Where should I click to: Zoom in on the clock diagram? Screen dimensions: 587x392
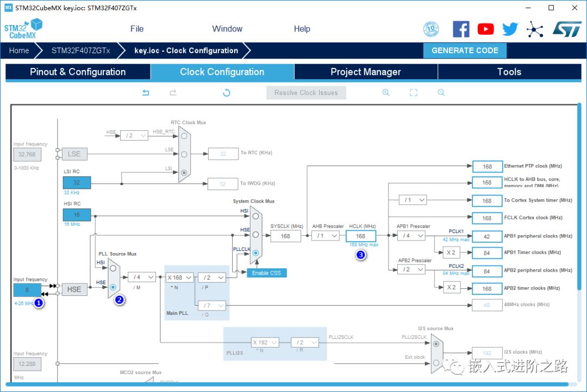coord(386,92)
